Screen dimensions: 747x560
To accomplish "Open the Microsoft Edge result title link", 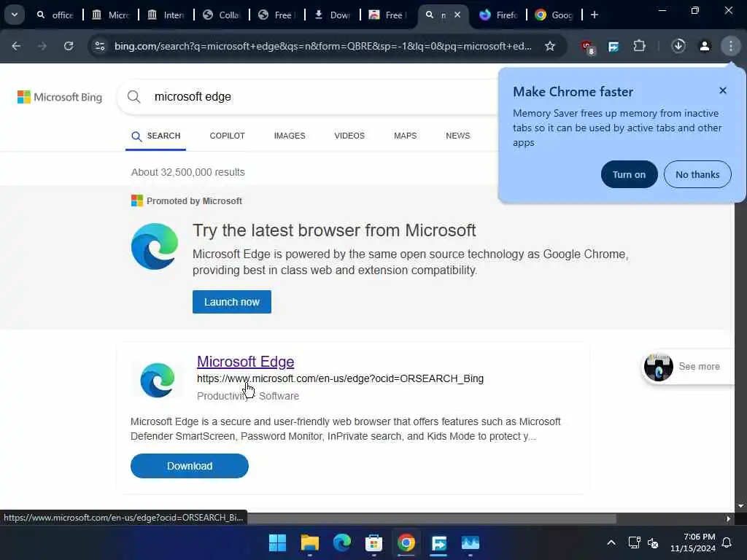I will (245, 362).
